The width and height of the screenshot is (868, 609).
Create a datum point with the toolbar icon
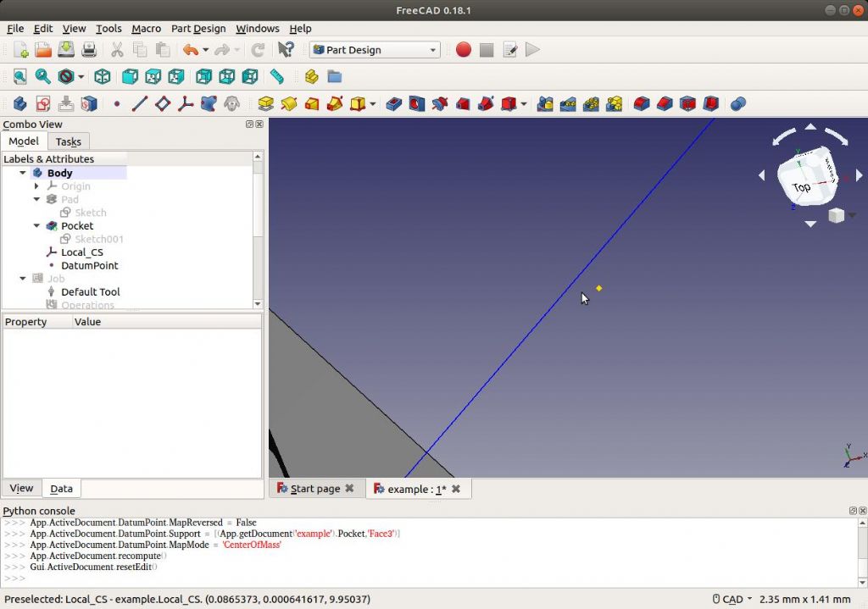[117, 103]
